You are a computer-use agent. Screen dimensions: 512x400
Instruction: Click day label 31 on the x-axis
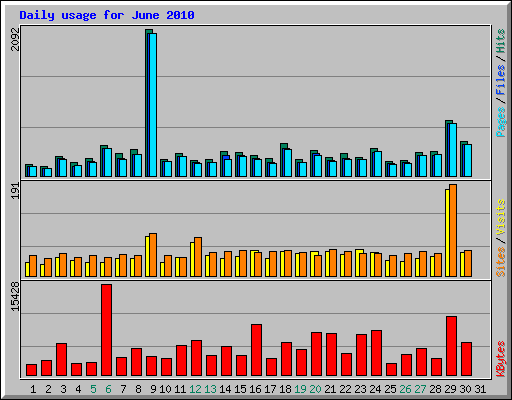click(480, 389)
